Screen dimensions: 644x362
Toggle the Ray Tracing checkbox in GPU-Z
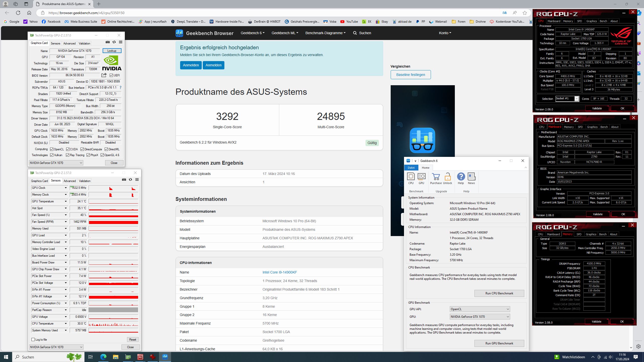pyautogui.click(x=67, y=155)
